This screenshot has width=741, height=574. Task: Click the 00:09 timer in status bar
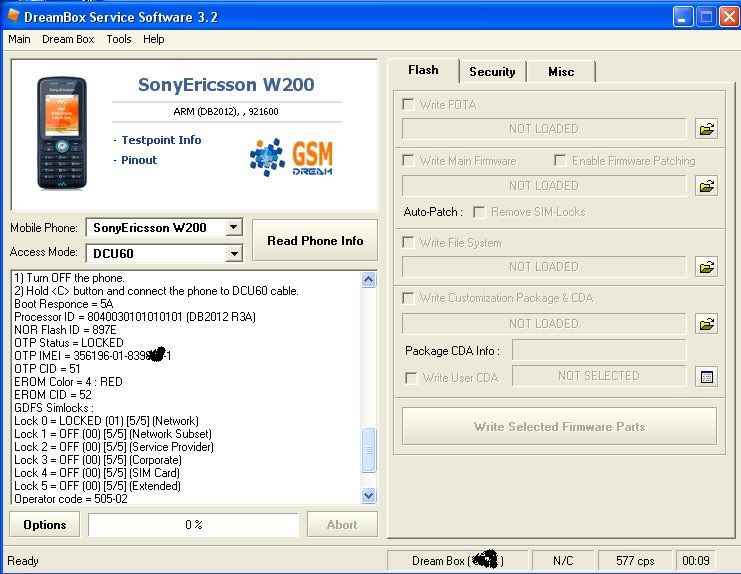coord(696,561)
